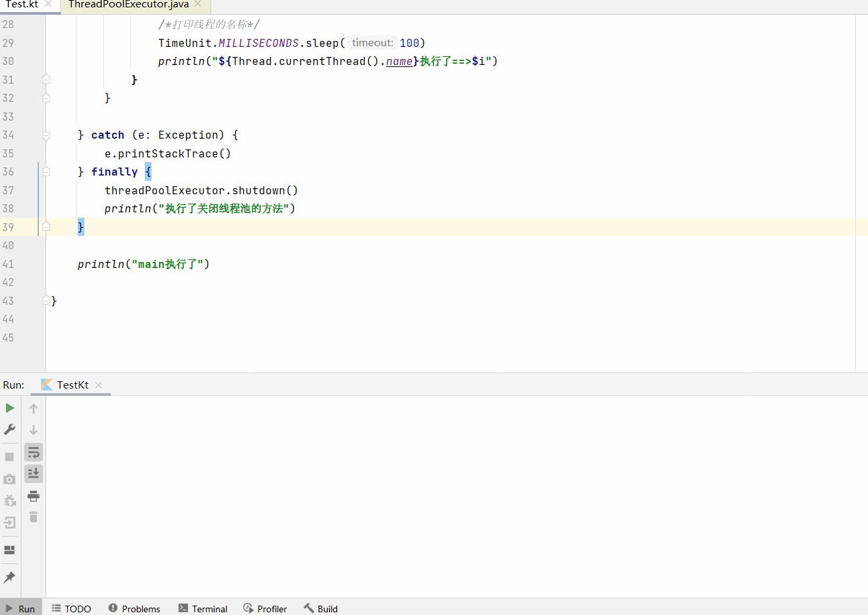The image size is (868, 615).
Task: Click the attach debugger bug icon
Action: click(x=9, y=501)
